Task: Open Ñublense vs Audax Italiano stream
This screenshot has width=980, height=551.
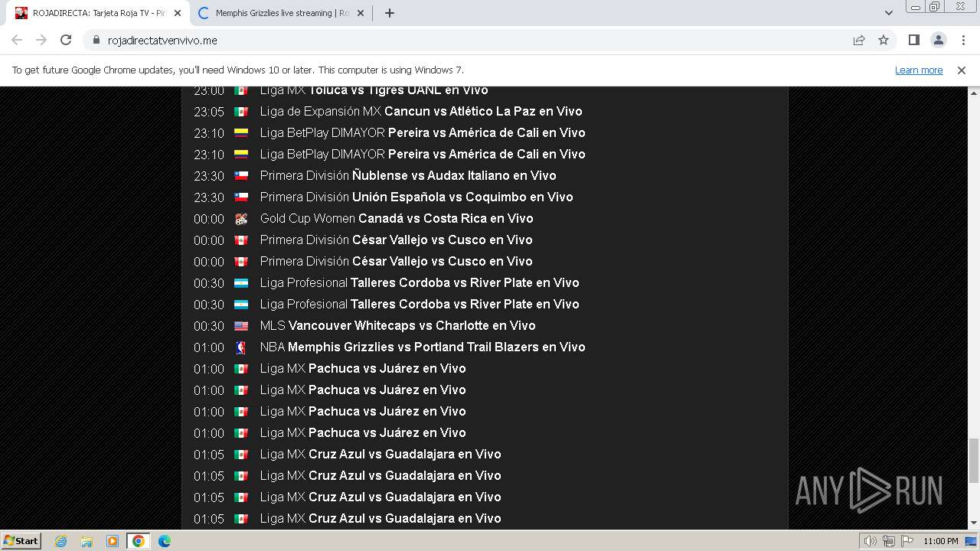Action: [x=454, y=175]
